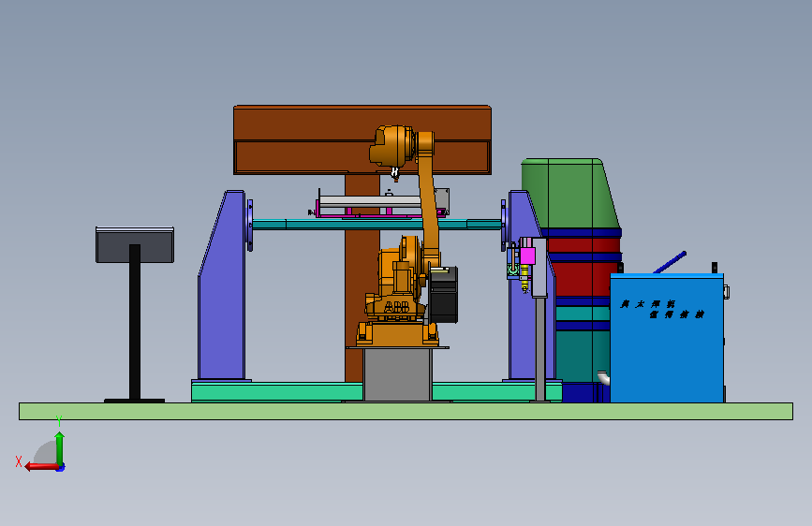Select the white pipe elbow near the cabinet
Screen dimensions: 812x526
604,377
